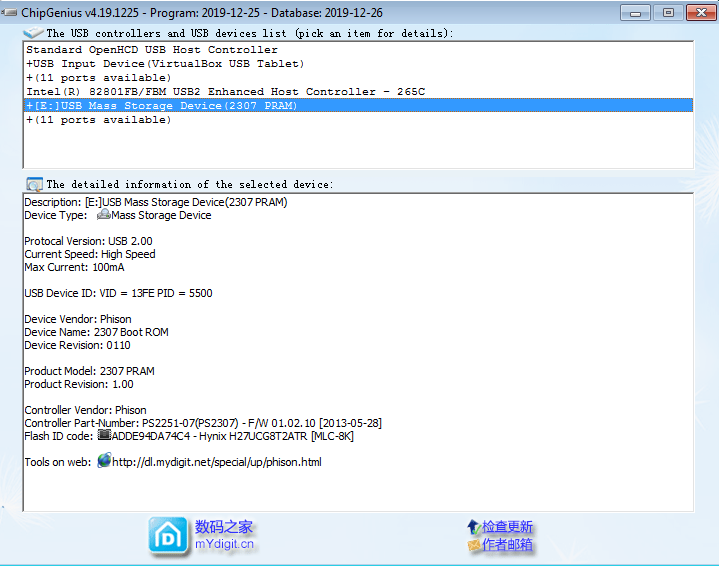Viewport: 719px width, 566px height.
Task: Click the envelope icon by 作者邮箱
Action: [474, 545]
